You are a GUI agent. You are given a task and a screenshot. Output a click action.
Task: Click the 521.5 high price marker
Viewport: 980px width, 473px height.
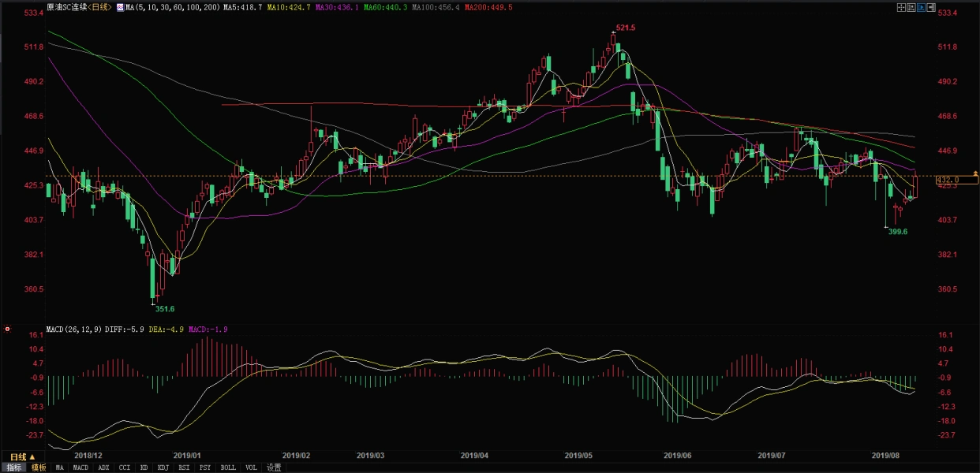625,28
